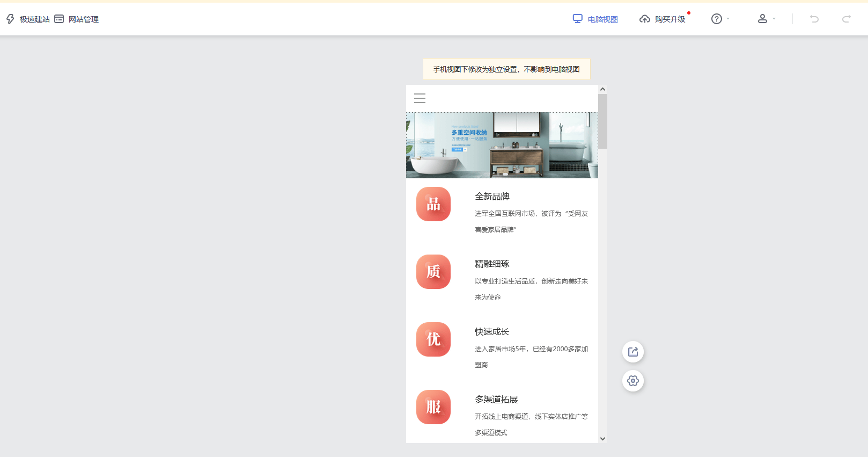Viewport: 868px width, 457px height.
Task: Click the text 进入家居市场5年 description
Action: [532, 357]
